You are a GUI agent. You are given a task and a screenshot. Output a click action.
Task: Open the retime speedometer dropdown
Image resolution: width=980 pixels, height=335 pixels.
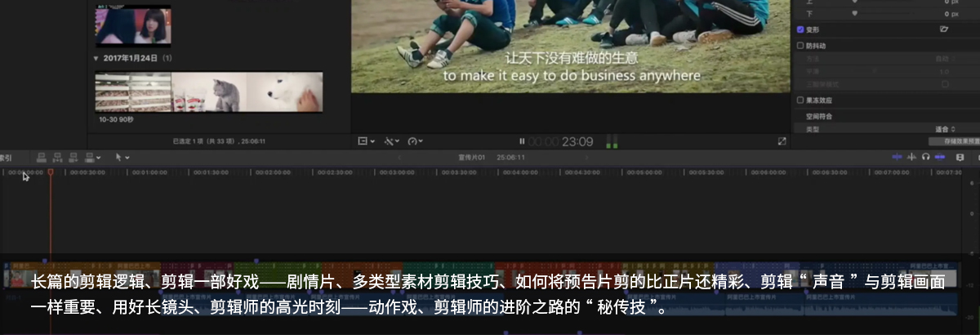tap(416, 141)
